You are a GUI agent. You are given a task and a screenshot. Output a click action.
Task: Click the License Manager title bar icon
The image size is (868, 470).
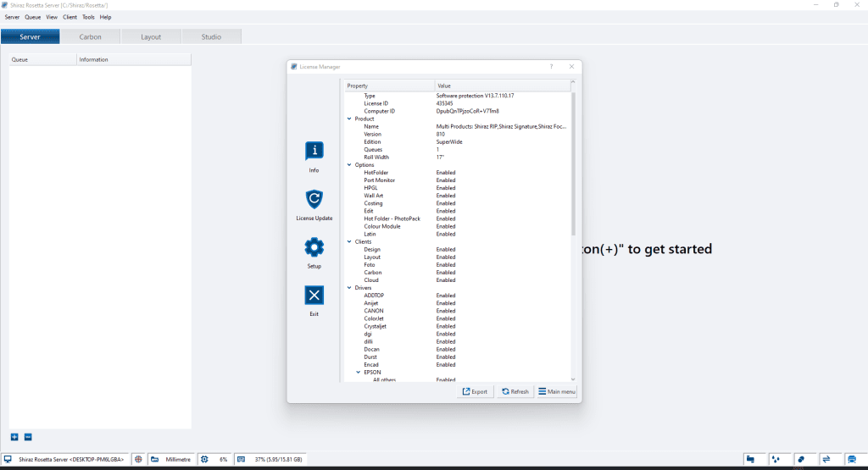coord(294,66)
